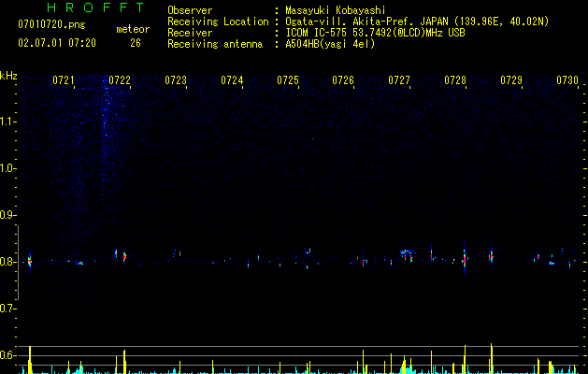Click the 0728 time marker
Viewport: 588px width, 374px height.
click(455, 80)
